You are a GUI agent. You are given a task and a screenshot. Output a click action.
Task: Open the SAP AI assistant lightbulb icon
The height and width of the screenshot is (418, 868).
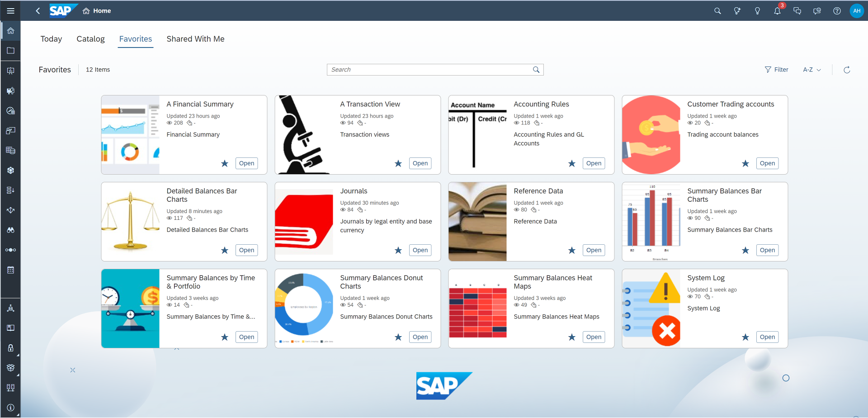click(x=737, y=10)
